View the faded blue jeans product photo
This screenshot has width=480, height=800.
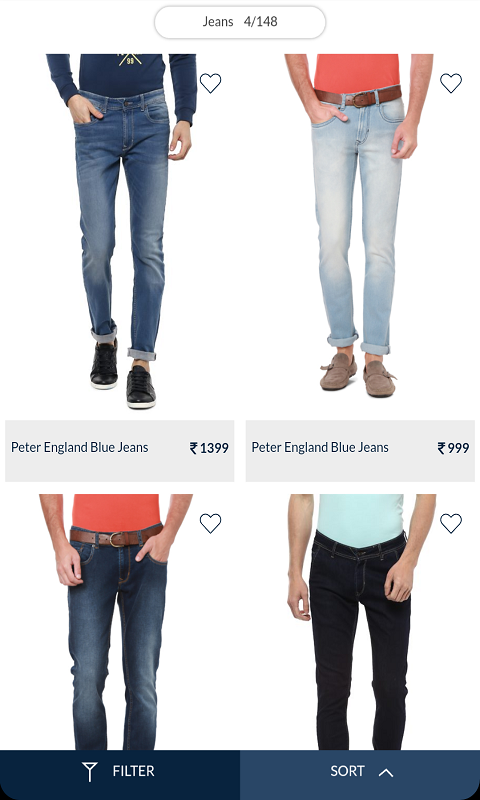(121, 232)
